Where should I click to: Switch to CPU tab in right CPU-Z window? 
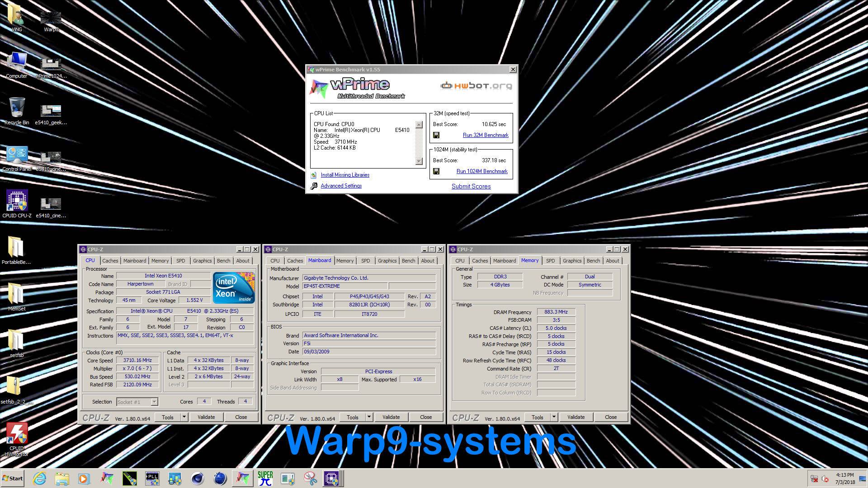(460, 261)
